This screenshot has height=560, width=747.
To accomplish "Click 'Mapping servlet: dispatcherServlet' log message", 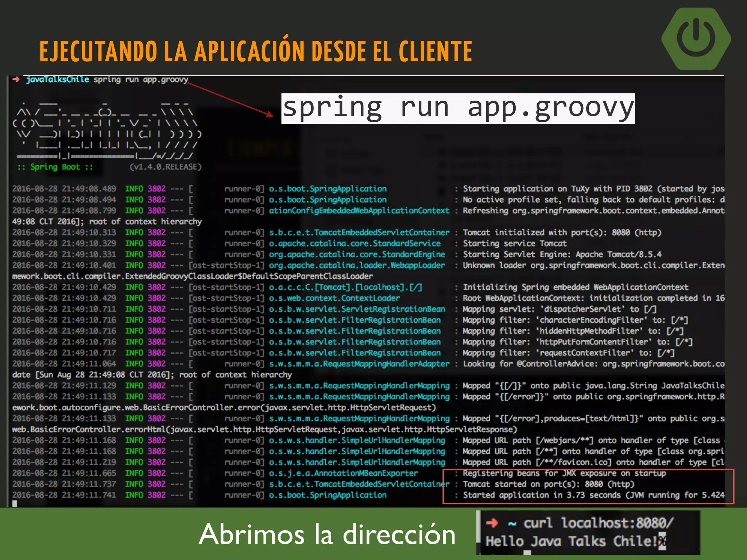I will 560,309.
